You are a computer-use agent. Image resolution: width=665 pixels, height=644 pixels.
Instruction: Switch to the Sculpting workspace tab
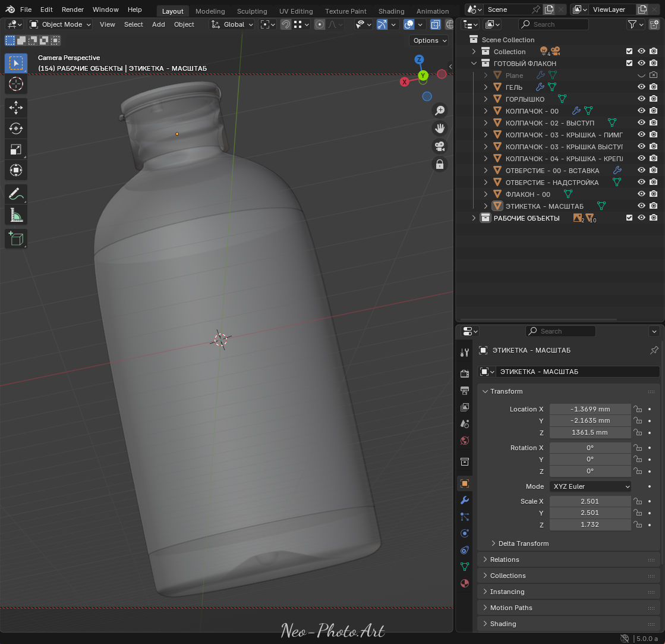pyautogui.click(x=252, y=11)
